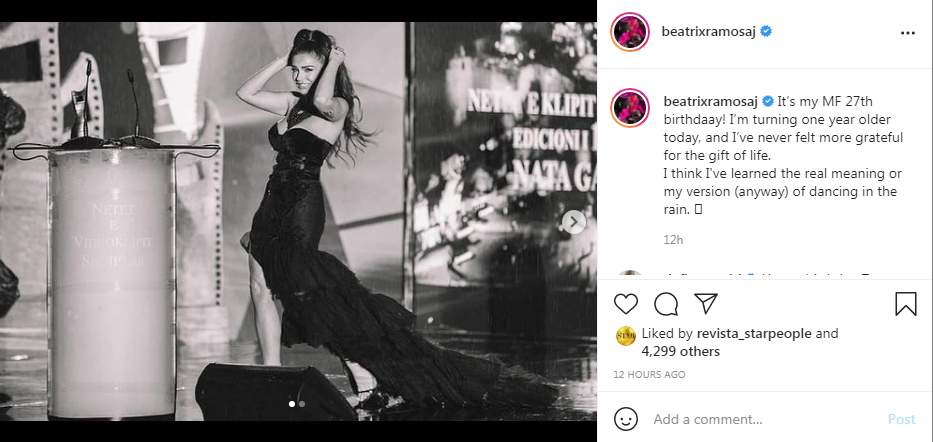Click the revista_starpeople liker avatar
The width and height of the screenshot is (933, 442).
click(x=626, y=336)
